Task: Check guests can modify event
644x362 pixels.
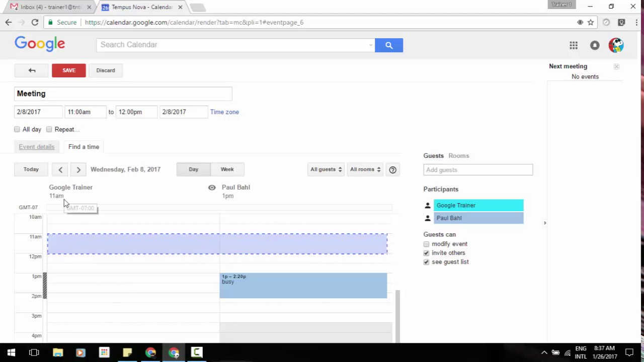Action: click(426, 244)
